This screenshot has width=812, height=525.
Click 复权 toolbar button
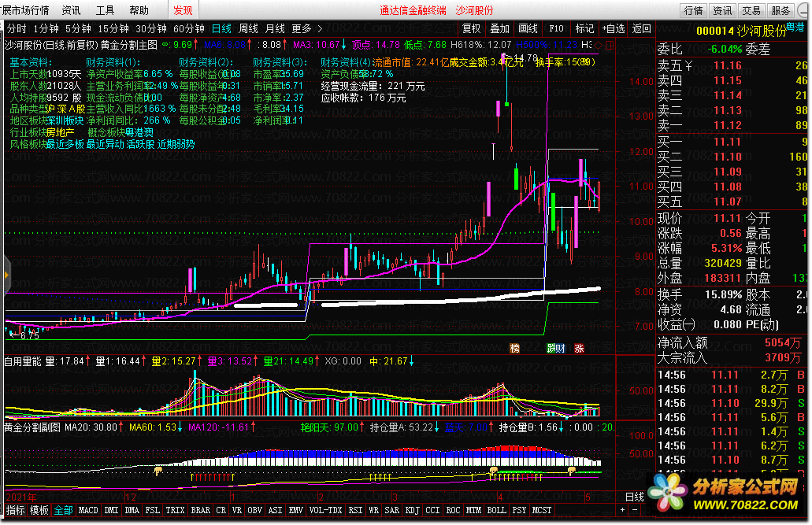click(x=471, y=28)
